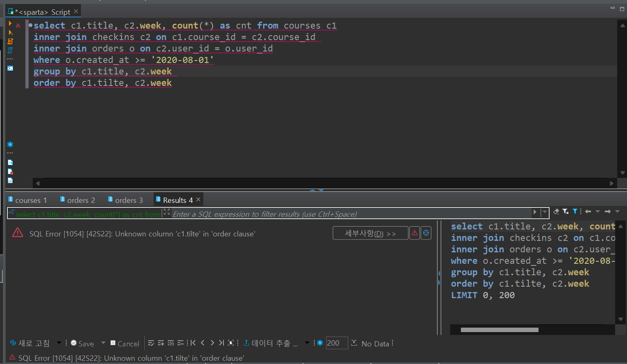Image resolution: width=627 pixels, height=364 pixels.
Task: Click the 새로 고침 refresh button
Action: (x=30, y=343)
